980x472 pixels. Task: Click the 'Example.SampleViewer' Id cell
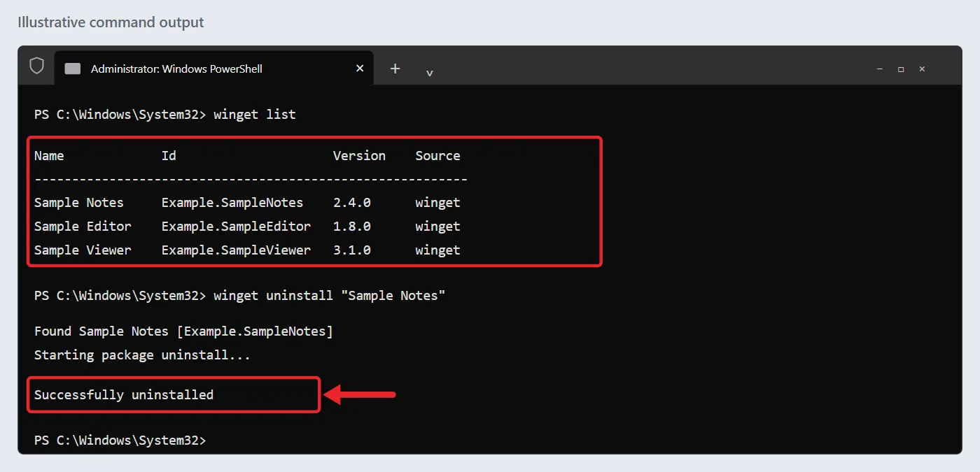pos(236,250)
